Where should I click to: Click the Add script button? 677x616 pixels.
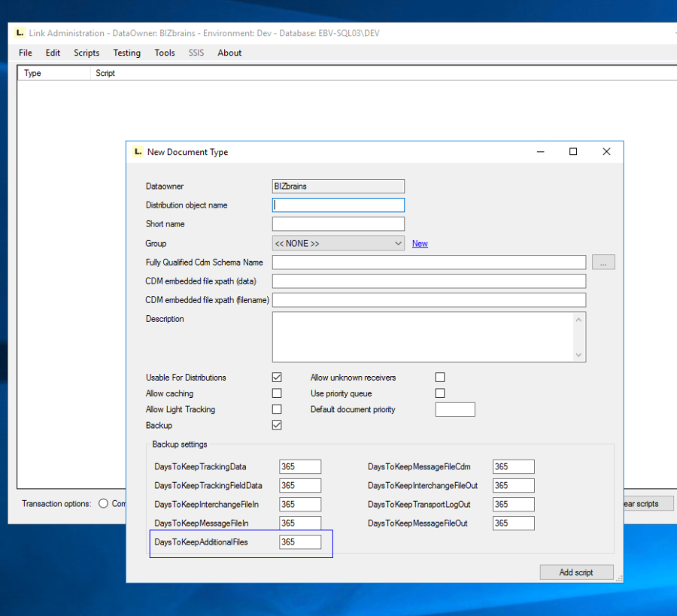576,572
